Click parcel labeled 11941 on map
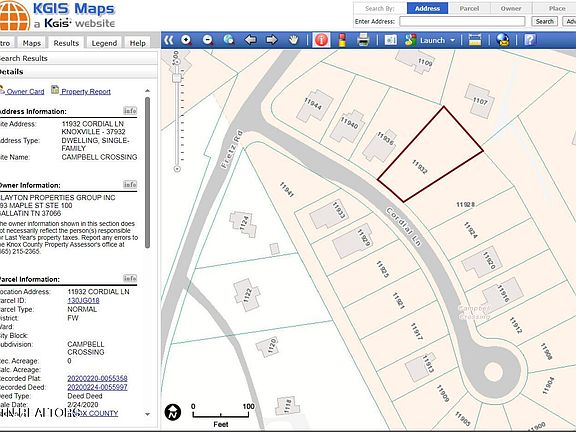Screen dimensions: 576x432 [287, 190]
